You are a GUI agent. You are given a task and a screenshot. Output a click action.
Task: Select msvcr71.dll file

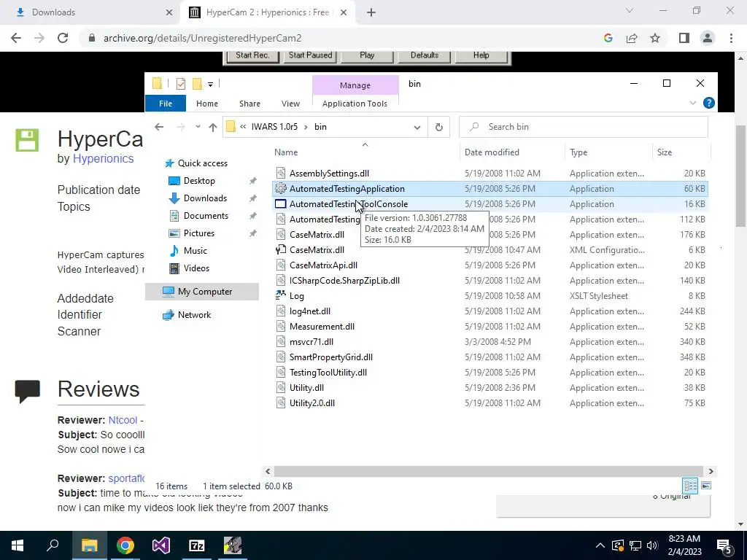(311, 342)
